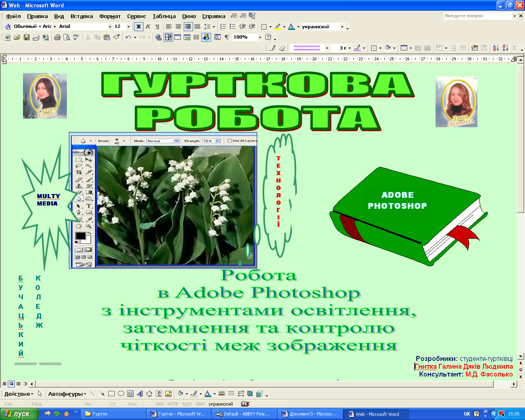Open the Формат menu

110,16
